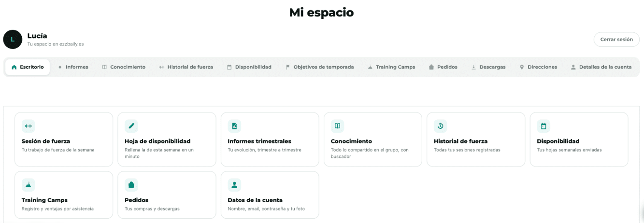Click text 'Rellena la de esta semana en un minuto'
This screenshot has width=644, height=223.
click(159, 153)
